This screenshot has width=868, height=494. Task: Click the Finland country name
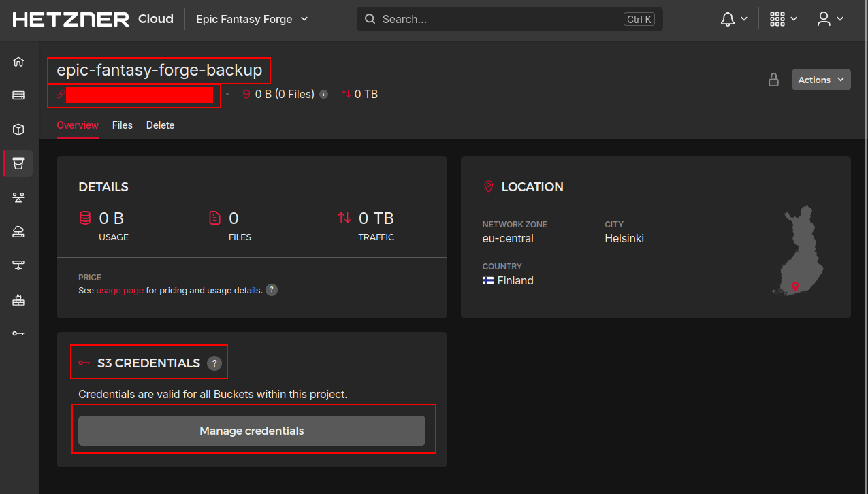click(515, 280)
